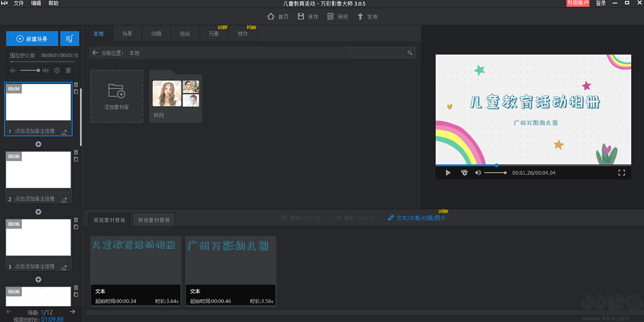The image size is (644, 322).
Task: Open the 样例 sample folder
Action: (x=175, y=96)
